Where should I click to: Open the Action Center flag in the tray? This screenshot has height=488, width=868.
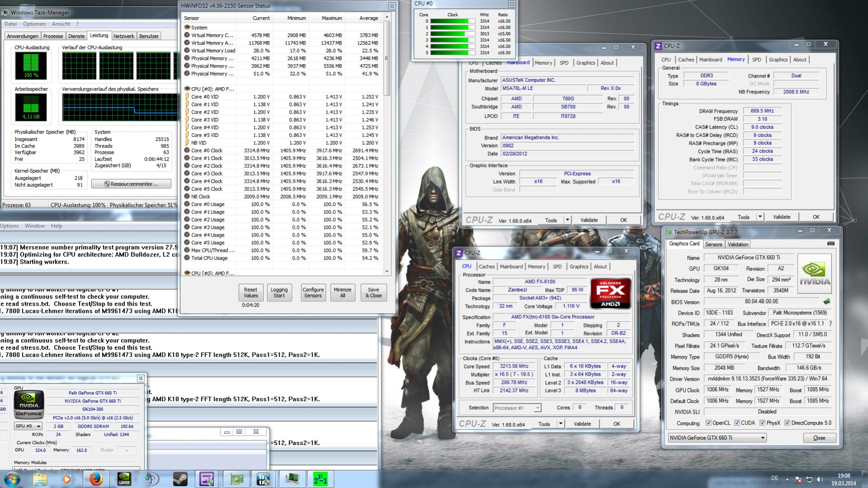coord(798,479)
